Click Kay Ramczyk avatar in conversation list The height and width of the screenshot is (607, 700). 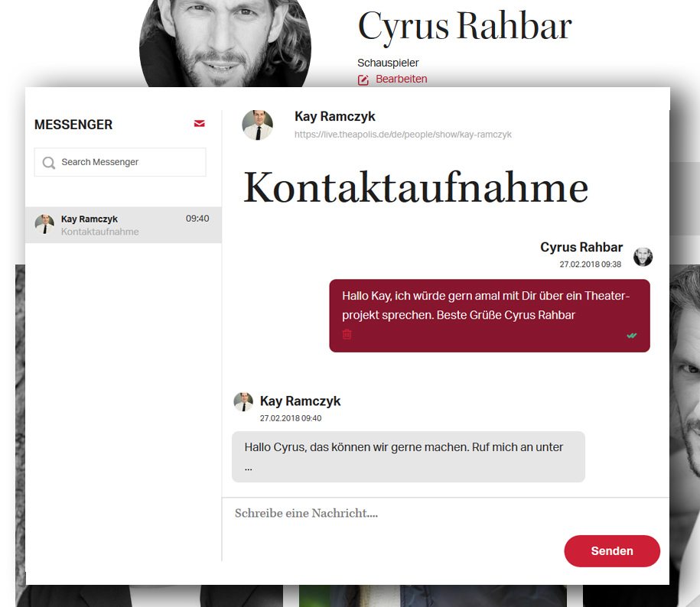44,224
